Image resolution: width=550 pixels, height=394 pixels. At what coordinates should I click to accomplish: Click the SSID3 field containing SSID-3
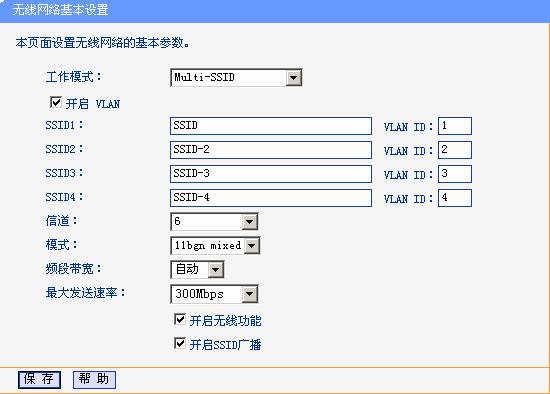pyautogui.click(x=271, y=174)
